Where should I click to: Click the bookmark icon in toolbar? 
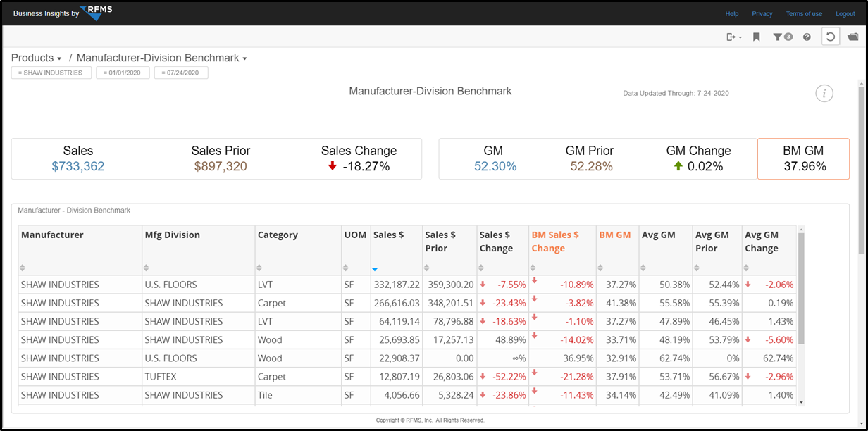click(756, 37)
